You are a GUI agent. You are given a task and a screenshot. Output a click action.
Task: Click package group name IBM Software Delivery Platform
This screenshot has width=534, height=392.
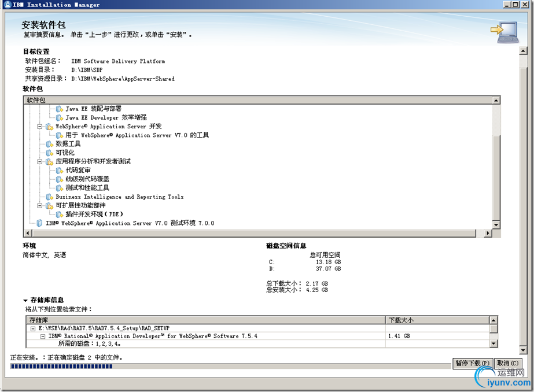point(118,61)
